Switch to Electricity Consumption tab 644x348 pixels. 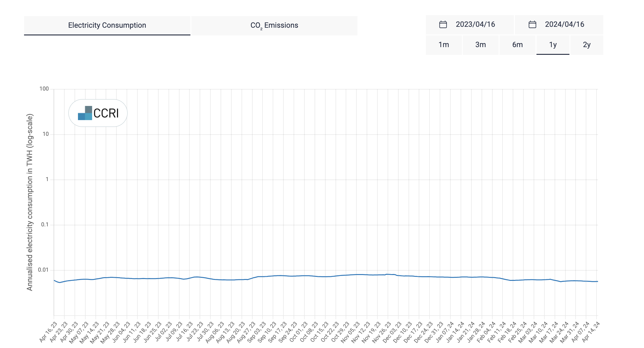point(107,25)
